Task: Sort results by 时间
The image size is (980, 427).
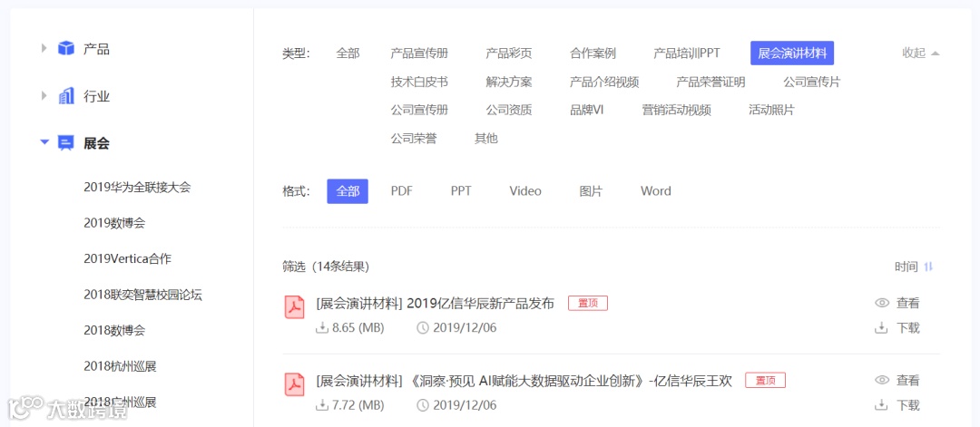Action: pos(906,267)
